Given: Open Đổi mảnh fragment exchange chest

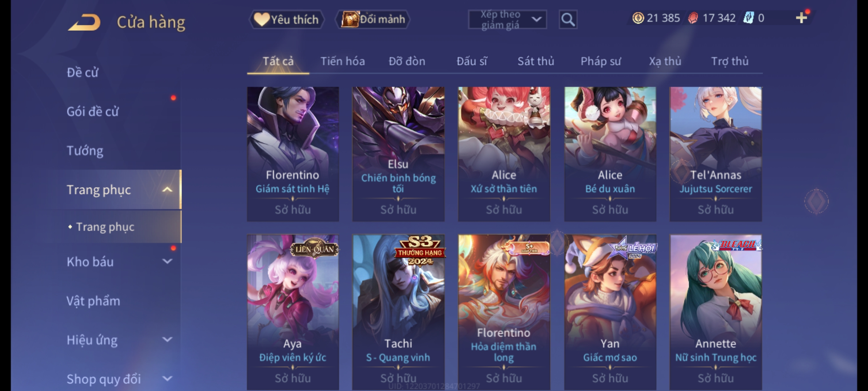Looking at the screenshot, I should (373, 19).
